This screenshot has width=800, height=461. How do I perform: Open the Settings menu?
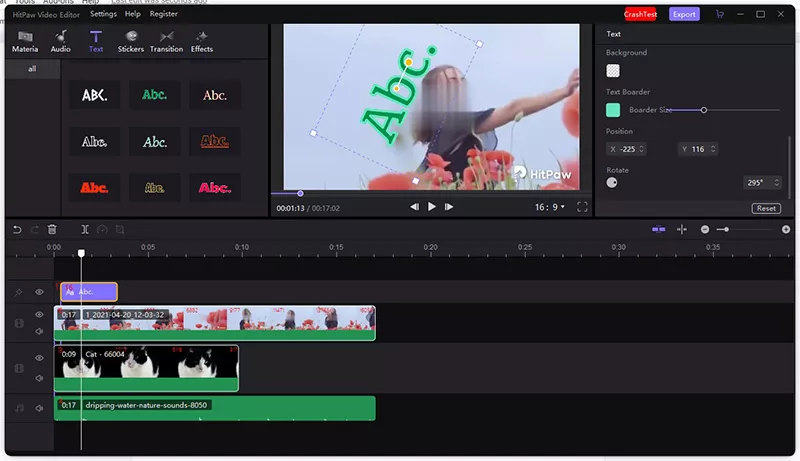103,14
